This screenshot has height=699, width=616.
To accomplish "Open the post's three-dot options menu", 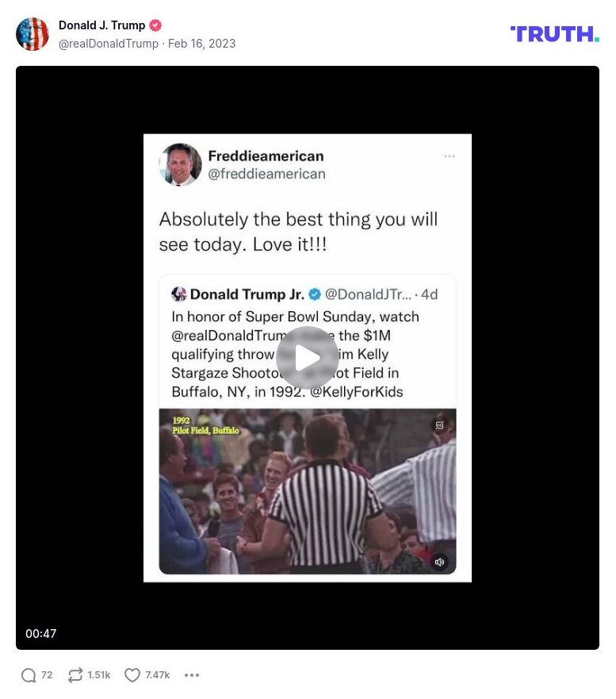I will (x=192, y=675).
